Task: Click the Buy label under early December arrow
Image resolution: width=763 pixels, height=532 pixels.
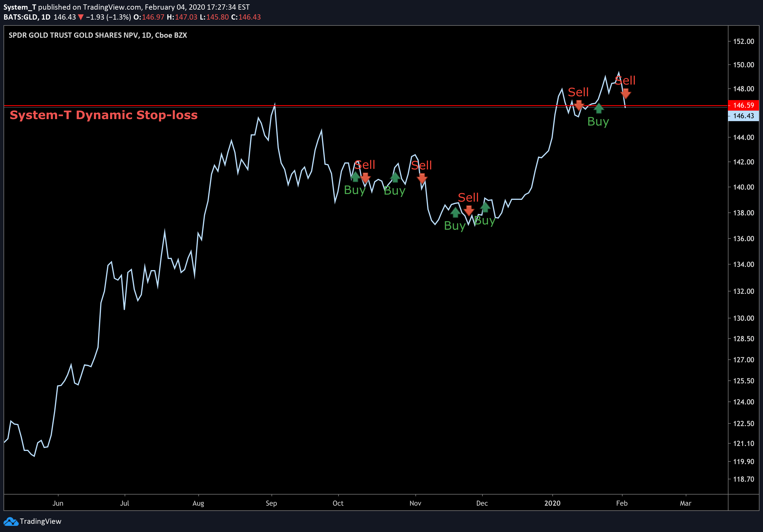Action: (485, 221)
